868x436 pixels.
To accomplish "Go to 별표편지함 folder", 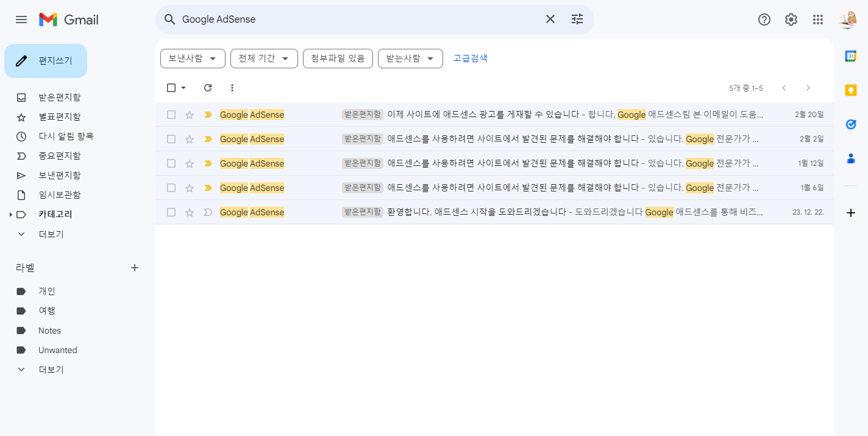I will [59, 117].
